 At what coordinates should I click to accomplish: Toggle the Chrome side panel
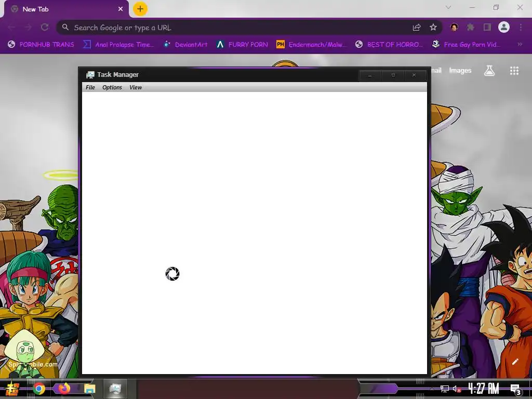coord(487,27)
